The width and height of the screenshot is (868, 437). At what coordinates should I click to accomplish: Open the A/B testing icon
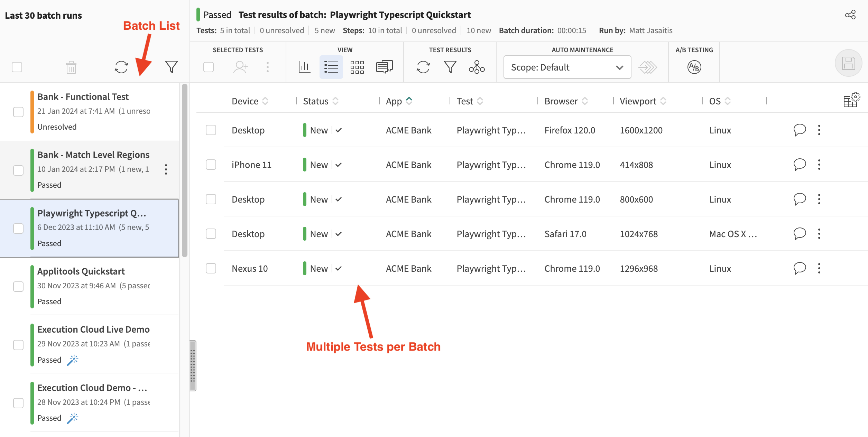pos(694,67)
